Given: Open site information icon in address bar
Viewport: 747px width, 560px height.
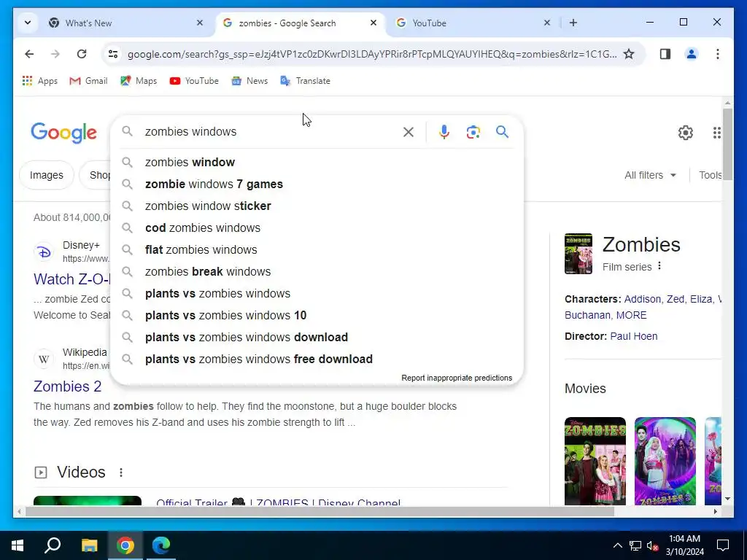Looking at the screenshot, I should [113, 54].
